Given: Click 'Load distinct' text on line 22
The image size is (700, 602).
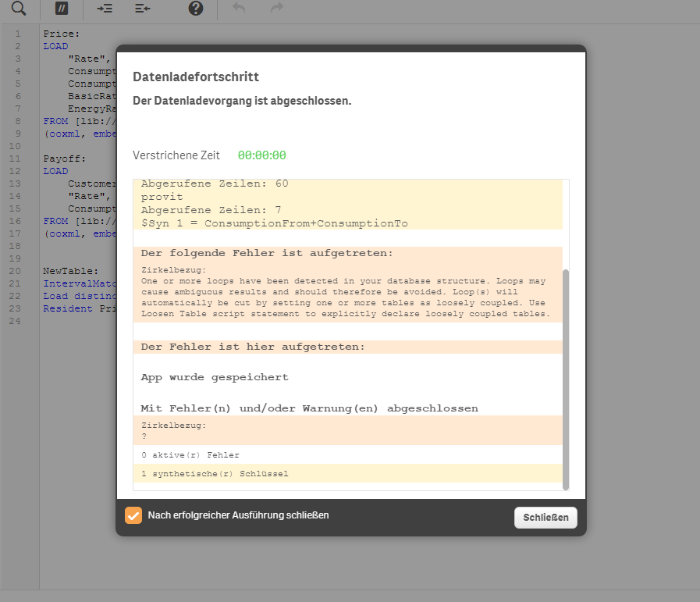Looking at the screenshot, I should [x=80, y=296].
